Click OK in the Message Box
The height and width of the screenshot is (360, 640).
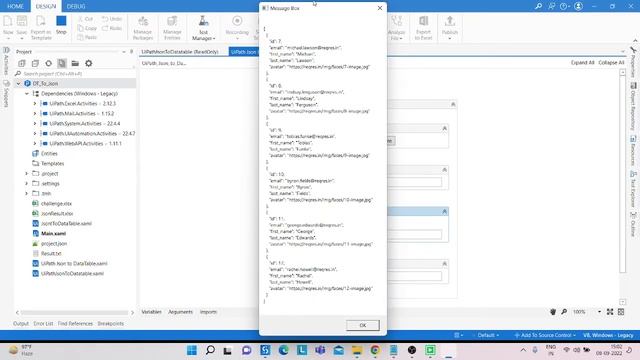tap(362, 325)
